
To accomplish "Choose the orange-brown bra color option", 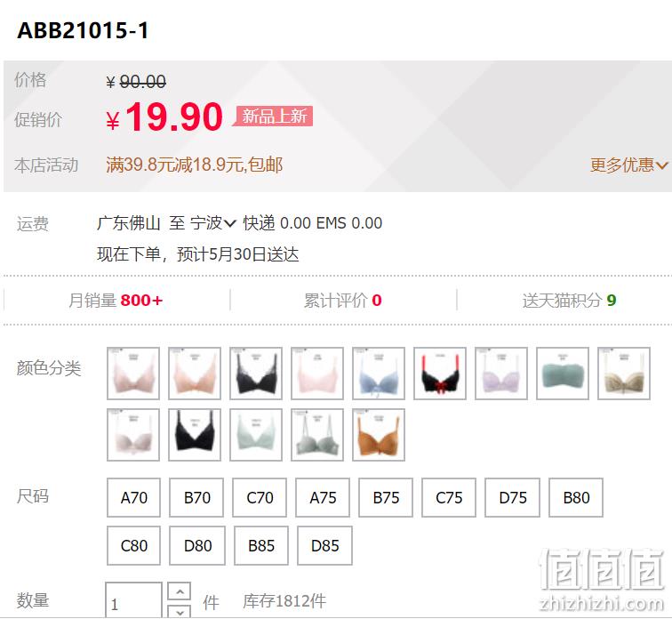I will [x=379, y=435].
